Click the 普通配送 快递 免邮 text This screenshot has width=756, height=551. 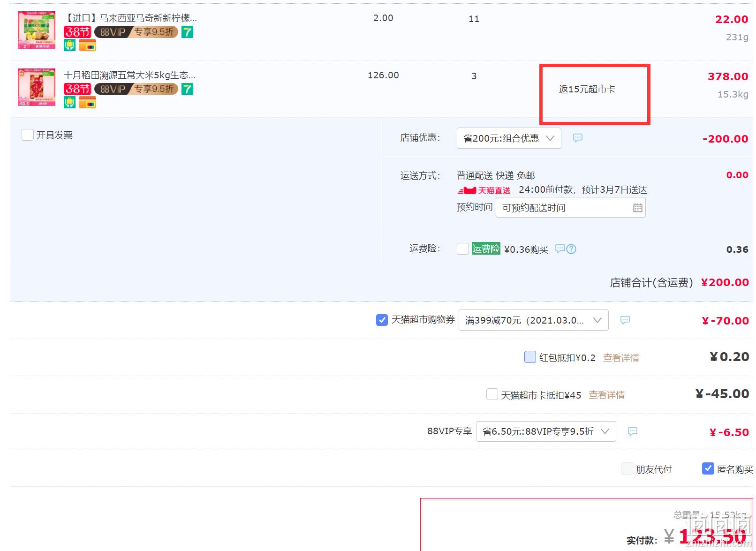click(x=496, y=175)
